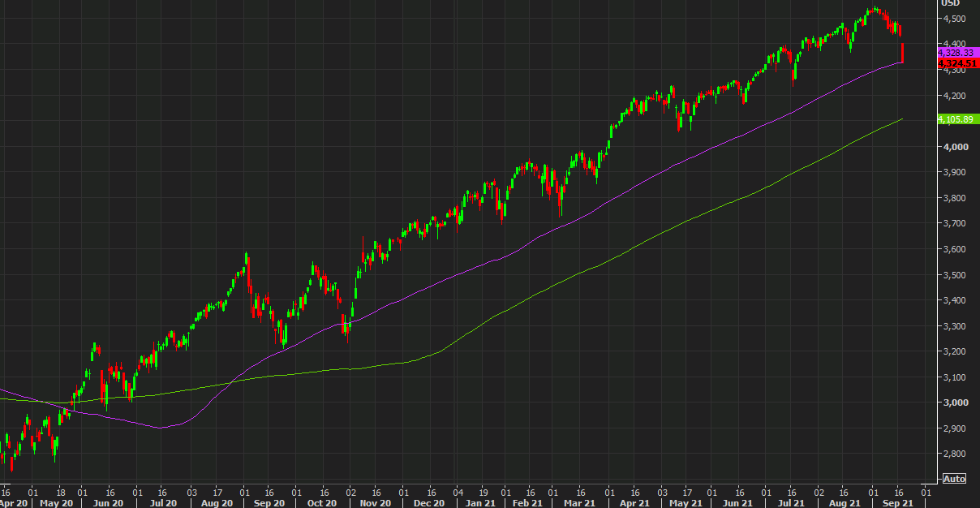Screen dimensions: 980x508
Task: Click the Jul 21 month label
Action: pyautogui.click(x=789, y=503)
